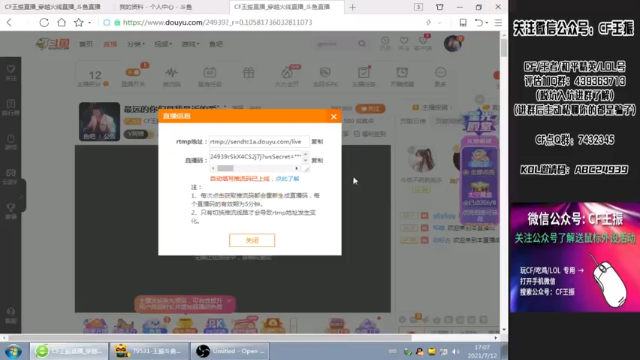Reload the page in browser

(44, 22)
